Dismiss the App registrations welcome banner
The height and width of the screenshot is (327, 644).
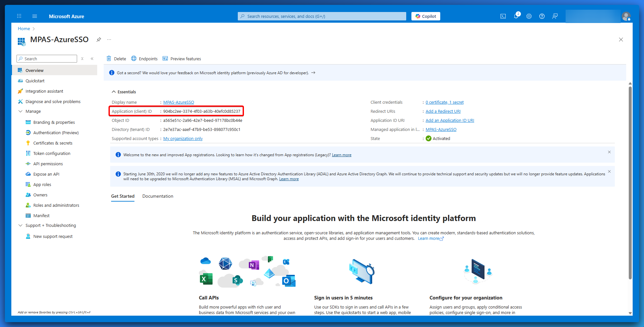609,152
